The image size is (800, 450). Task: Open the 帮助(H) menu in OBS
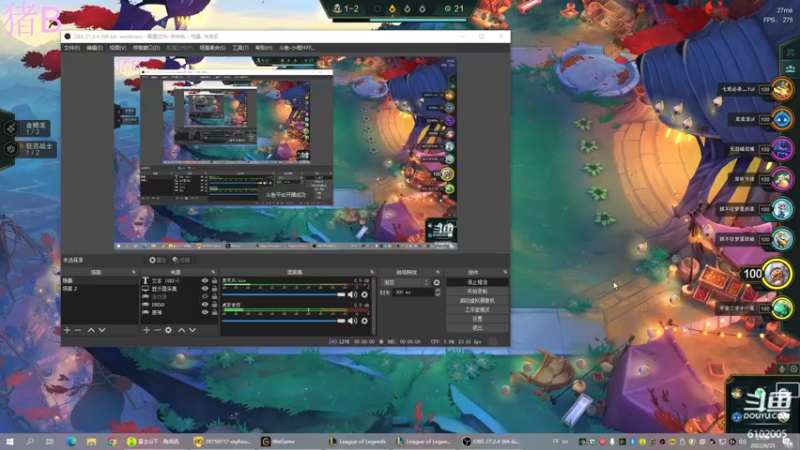(x=264, y=47)
